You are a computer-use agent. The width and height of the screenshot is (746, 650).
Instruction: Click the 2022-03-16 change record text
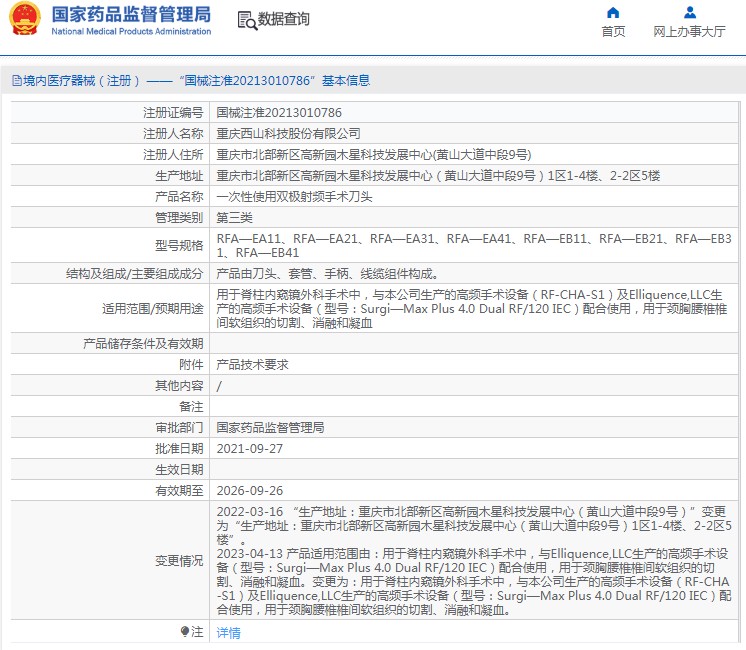click(474, 526)
